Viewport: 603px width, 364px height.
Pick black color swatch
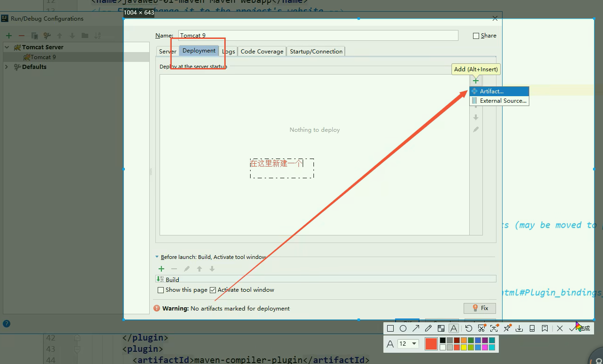443,341
